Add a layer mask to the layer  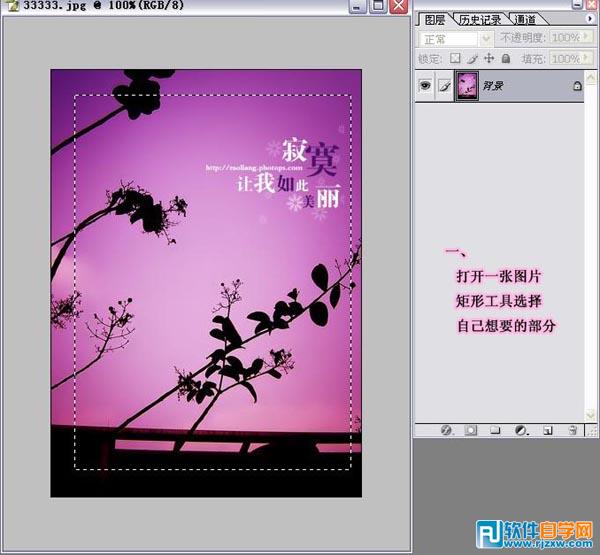click(471, 430)
